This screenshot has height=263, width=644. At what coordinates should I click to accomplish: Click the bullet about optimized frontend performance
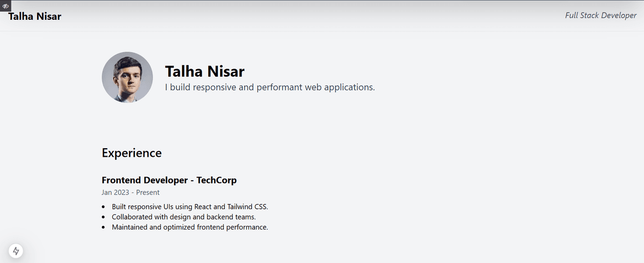tap(190, 228)
